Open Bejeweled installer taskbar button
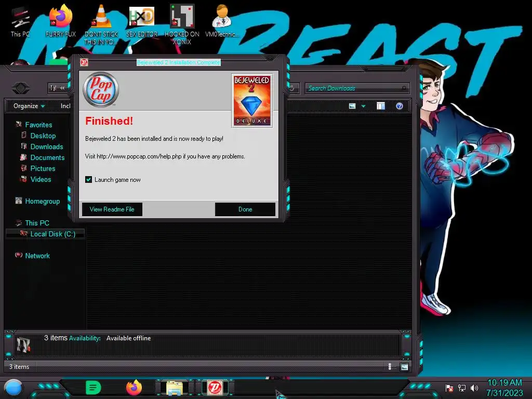Screen dimensions: 532x399 click(x=215, y=388)
